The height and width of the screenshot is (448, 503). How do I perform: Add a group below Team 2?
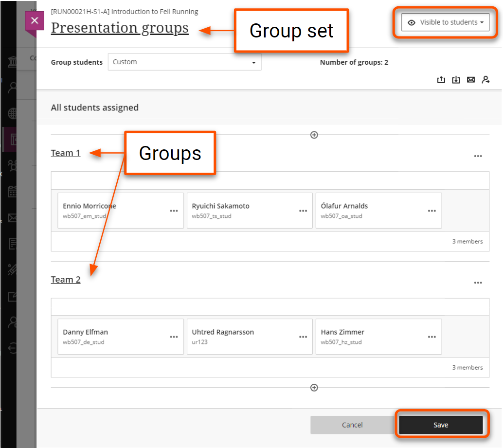(314, 388)
